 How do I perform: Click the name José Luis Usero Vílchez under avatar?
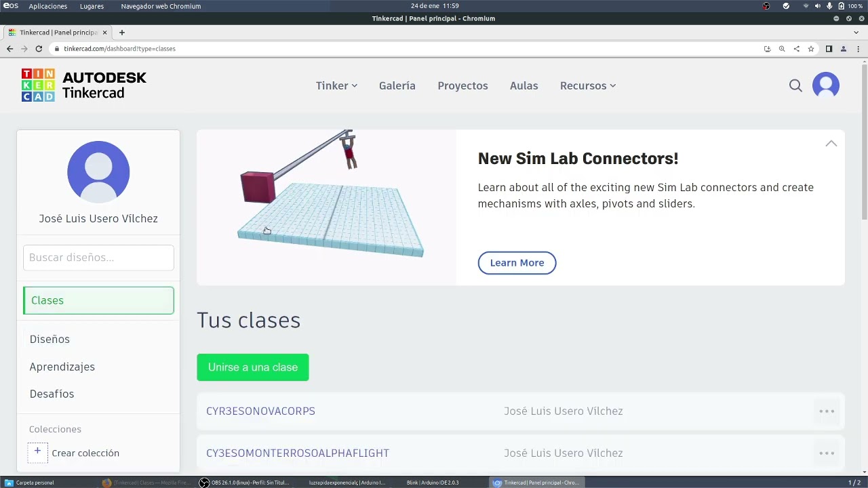pos(98,218)
